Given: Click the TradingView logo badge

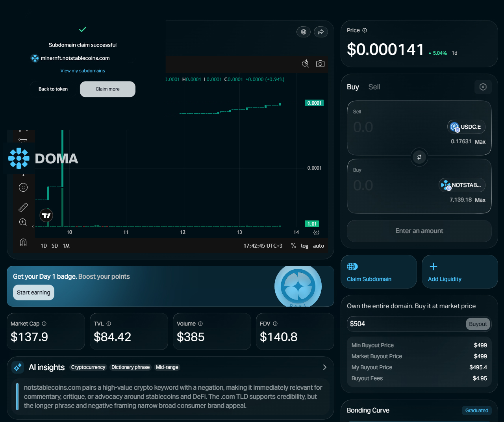Looking at the screenshot, I should [46, 215].
